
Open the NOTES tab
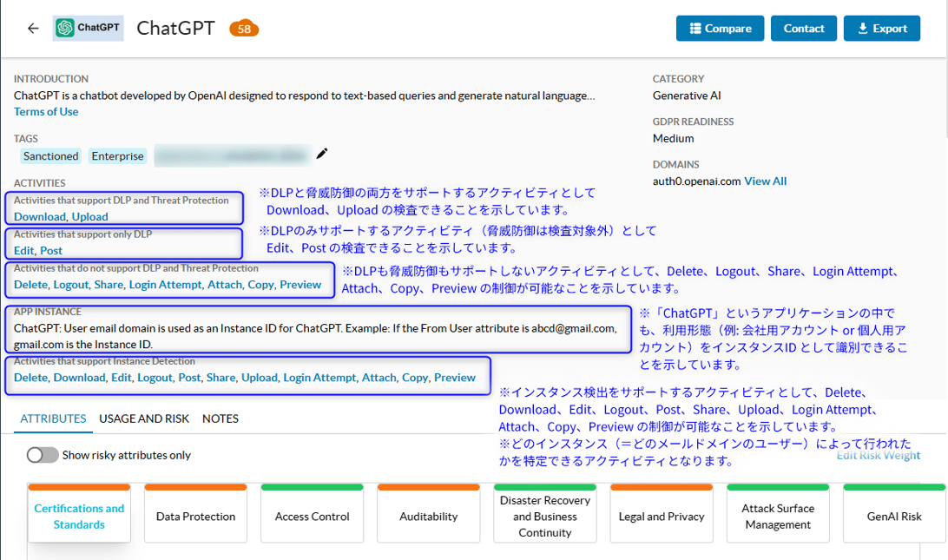click(x=221, y=418)
